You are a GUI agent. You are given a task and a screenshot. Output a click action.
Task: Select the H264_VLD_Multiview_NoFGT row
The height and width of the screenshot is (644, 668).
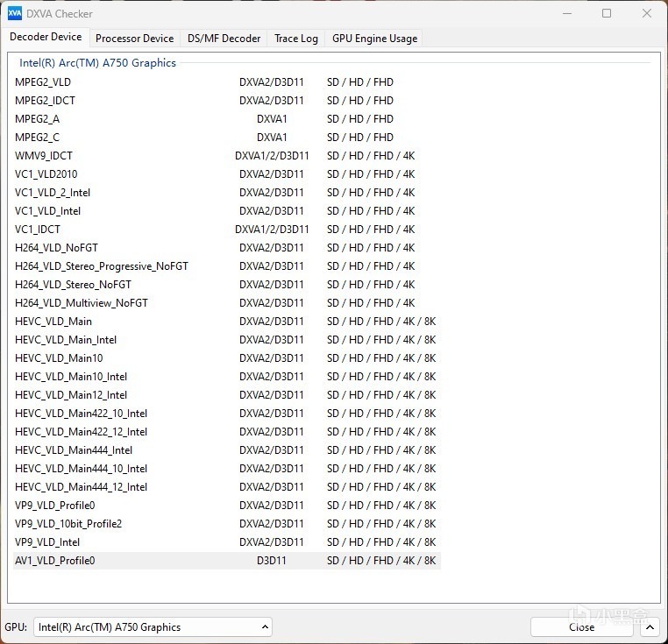pos(227,303)
